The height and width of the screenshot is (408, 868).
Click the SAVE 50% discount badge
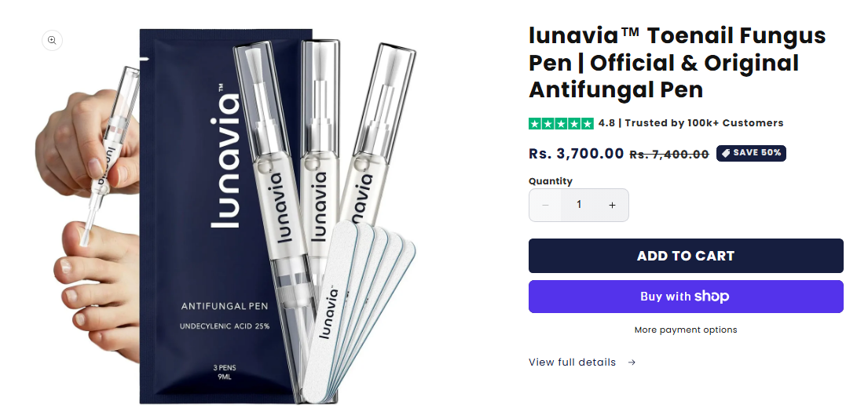(751, 153)
